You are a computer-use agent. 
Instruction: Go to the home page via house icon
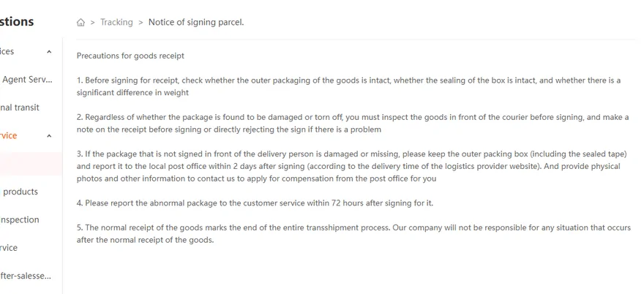tap(81, 22)
